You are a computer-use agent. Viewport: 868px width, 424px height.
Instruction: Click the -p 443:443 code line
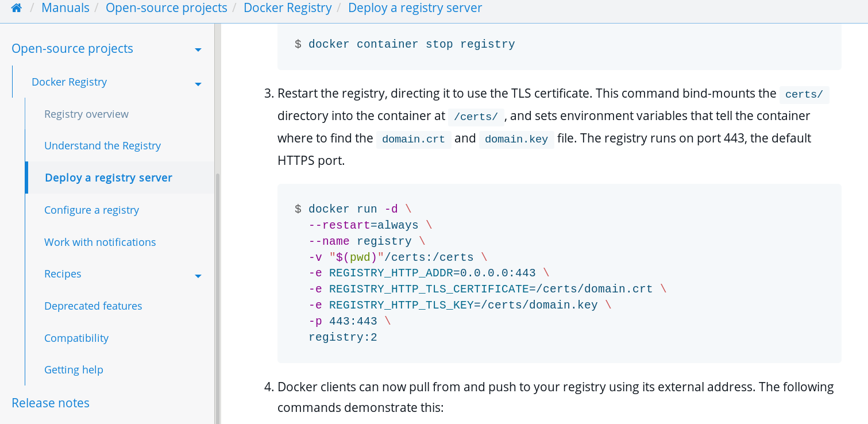pyautogui.click(x=349, y=322)
